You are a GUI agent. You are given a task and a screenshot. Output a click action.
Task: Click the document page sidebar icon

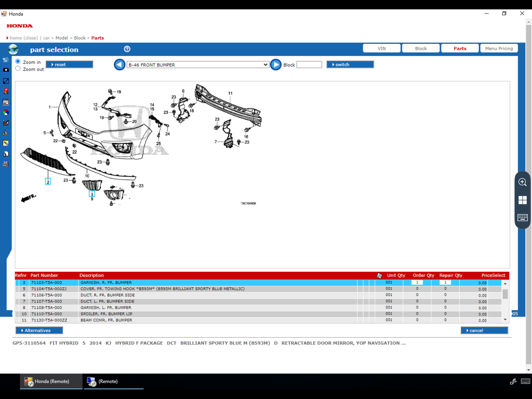tap(6, 154)
